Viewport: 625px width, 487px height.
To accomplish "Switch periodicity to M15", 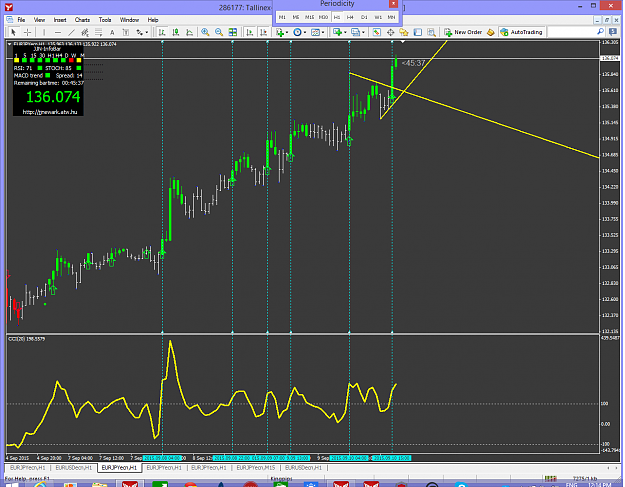I will pyautogui.click(x=309, y=17).
